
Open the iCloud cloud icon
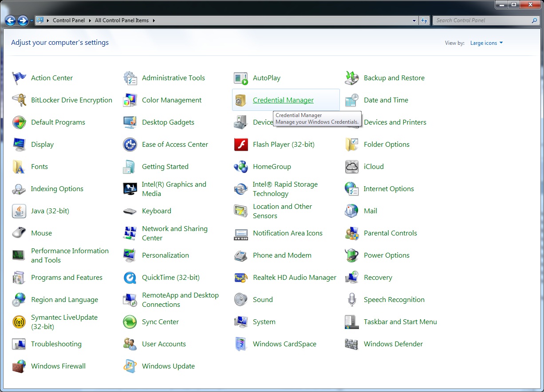[x=351, y=167]
